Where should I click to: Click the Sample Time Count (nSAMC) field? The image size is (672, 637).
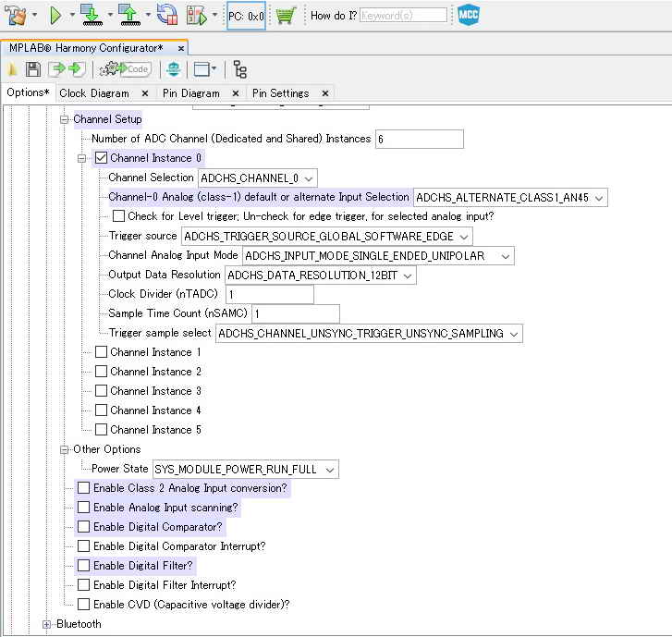pyautogui.click(x=296, y=314)
